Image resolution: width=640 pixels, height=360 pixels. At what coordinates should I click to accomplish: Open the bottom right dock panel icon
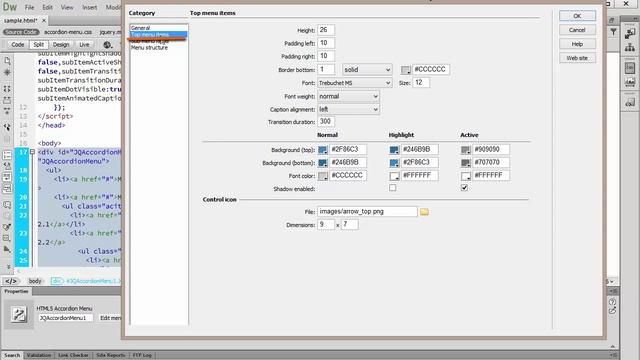(630, 102)
